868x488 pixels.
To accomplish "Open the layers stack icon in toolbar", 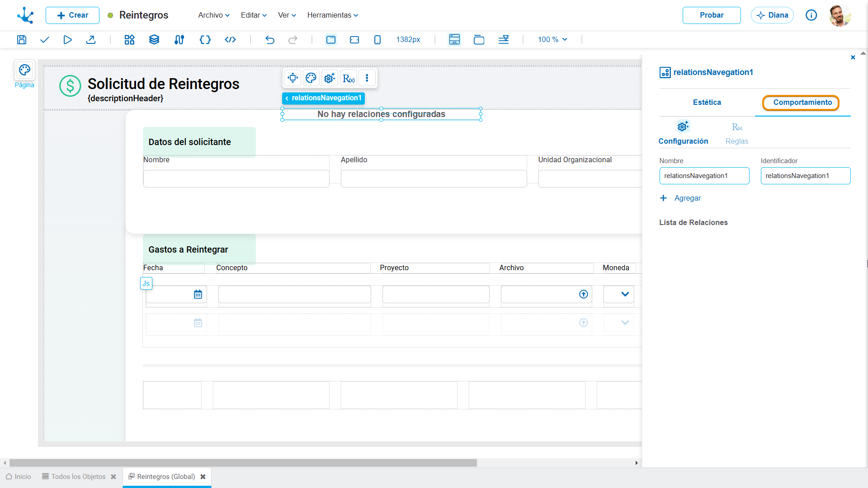I will (154, 40).
